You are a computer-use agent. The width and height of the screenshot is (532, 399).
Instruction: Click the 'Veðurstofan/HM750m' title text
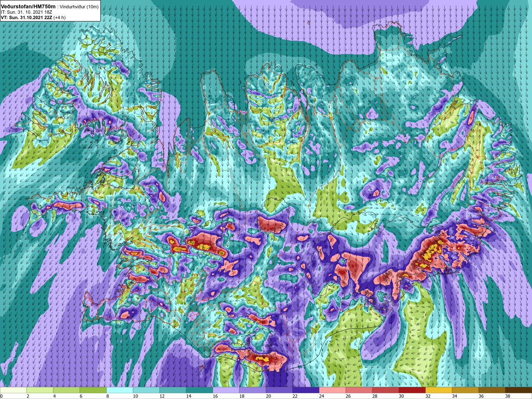pyautogui.click(x=28, y=7)
